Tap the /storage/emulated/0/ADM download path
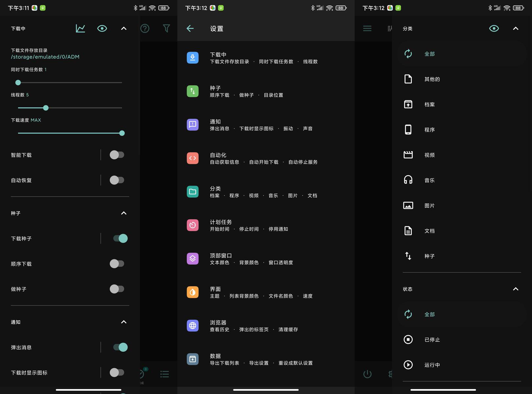Viewport: 532px width, 394px height. coord(45,57)
